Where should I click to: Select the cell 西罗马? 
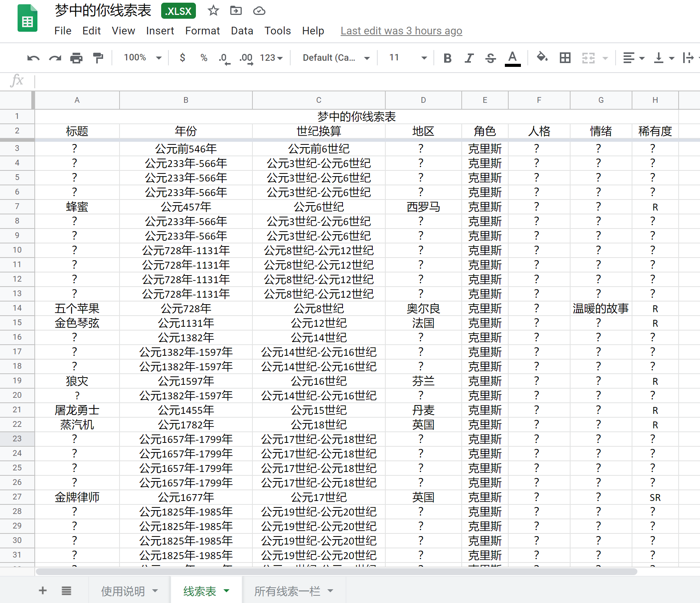click(424, 207)
